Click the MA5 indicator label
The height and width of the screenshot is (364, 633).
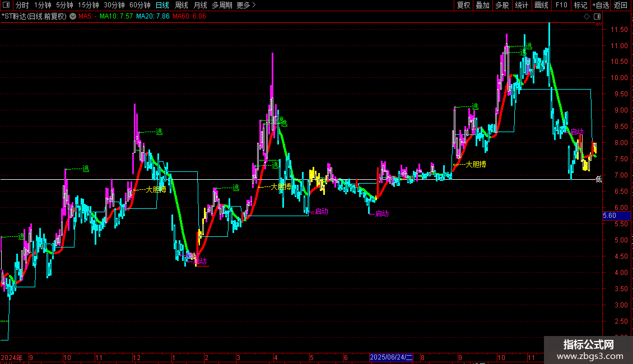click(x=87, y=16)
